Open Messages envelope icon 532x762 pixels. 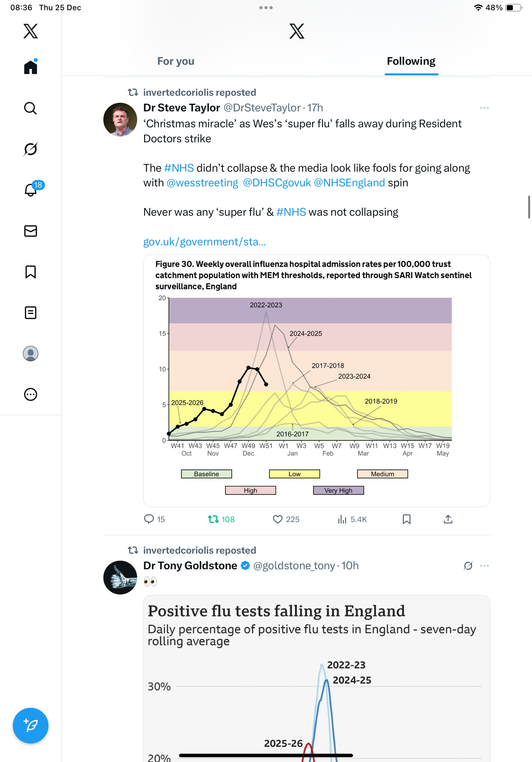[x=31, y=231]
